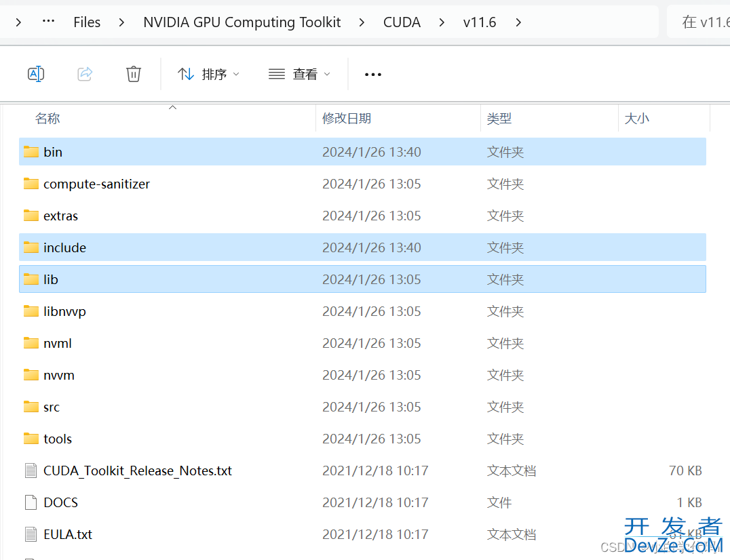Select the nvml folder icon
This screenshot has height=560, width=730.
[x=31, y=343]
